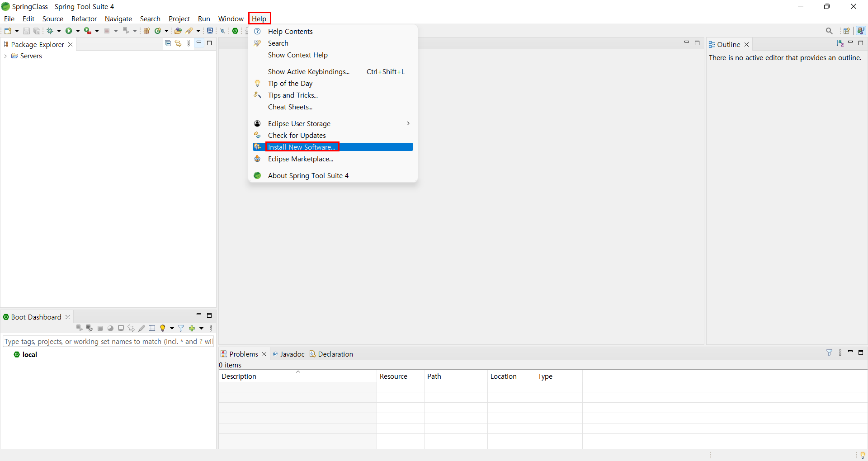Viewport: 868px width, 461px height.
Task: Collapse all in Package Explorer
Action: point(168,43)
